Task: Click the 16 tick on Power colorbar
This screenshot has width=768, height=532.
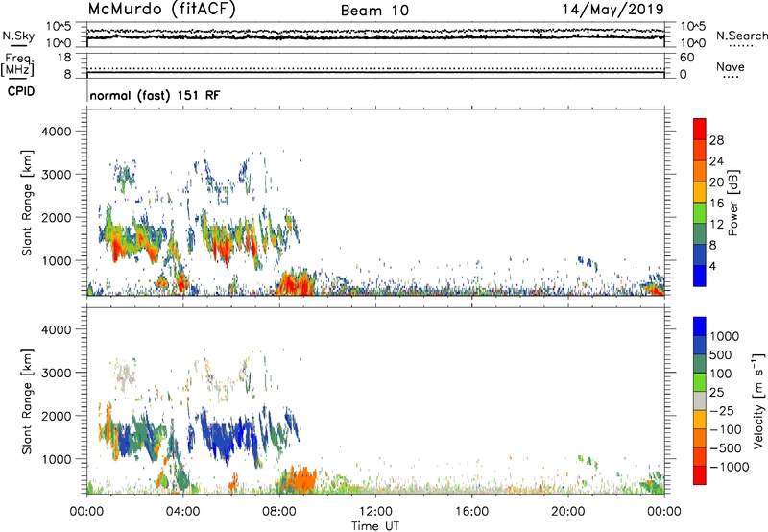Action: pos(716,204)
